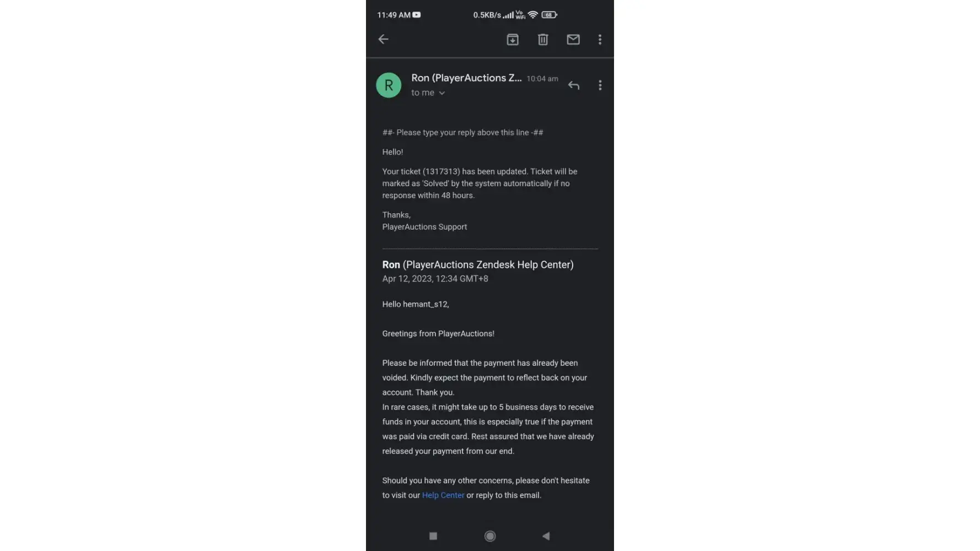This screenshot has width=980, height=551.
Task: Open the Help Center link
Action: coord(443,495)
